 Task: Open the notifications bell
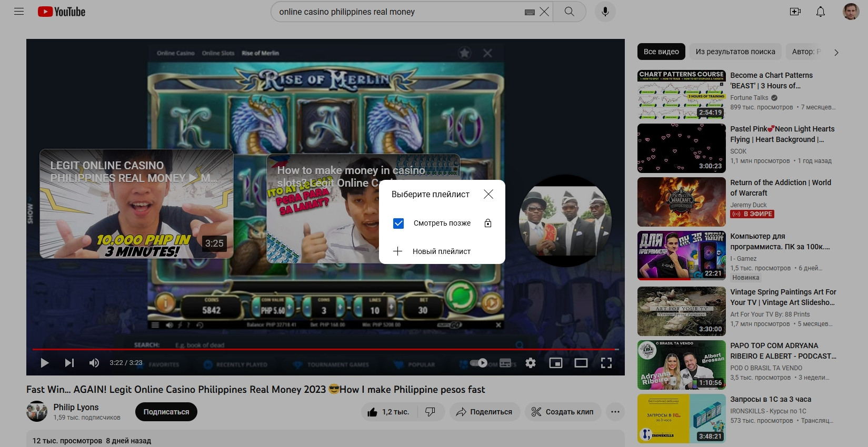click(821, 12)
